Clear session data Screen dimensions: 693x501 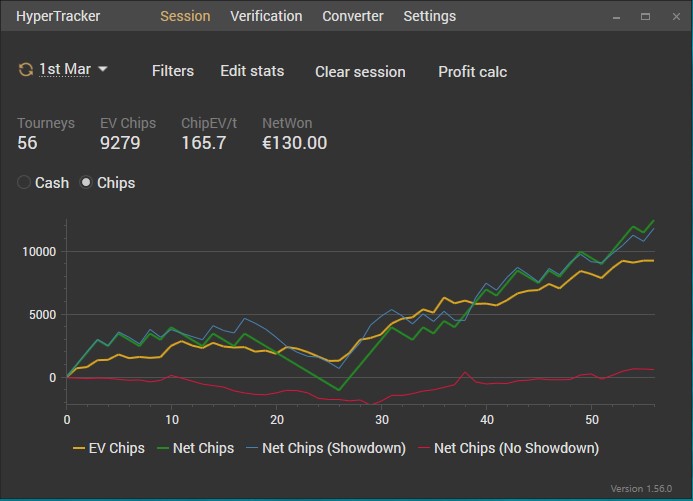[x=360, y=72]
